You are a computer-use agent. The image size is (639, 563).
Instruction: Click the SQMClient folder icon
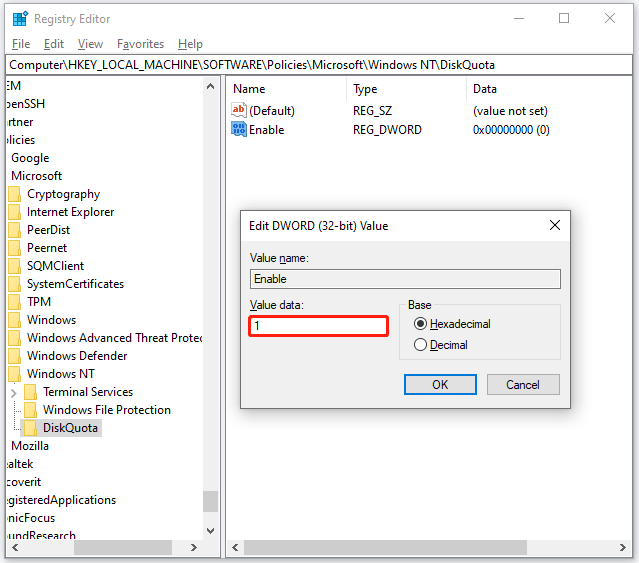click(14, 266)
